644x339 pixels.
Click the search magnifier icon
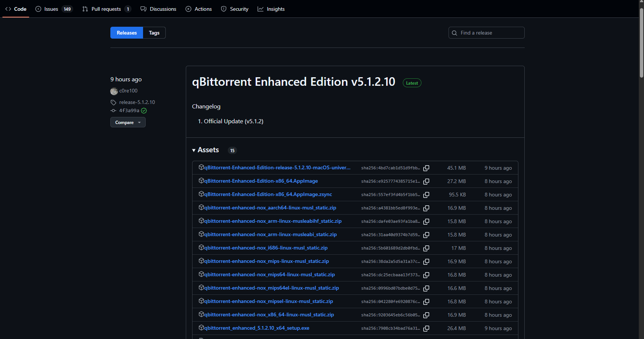454,33
